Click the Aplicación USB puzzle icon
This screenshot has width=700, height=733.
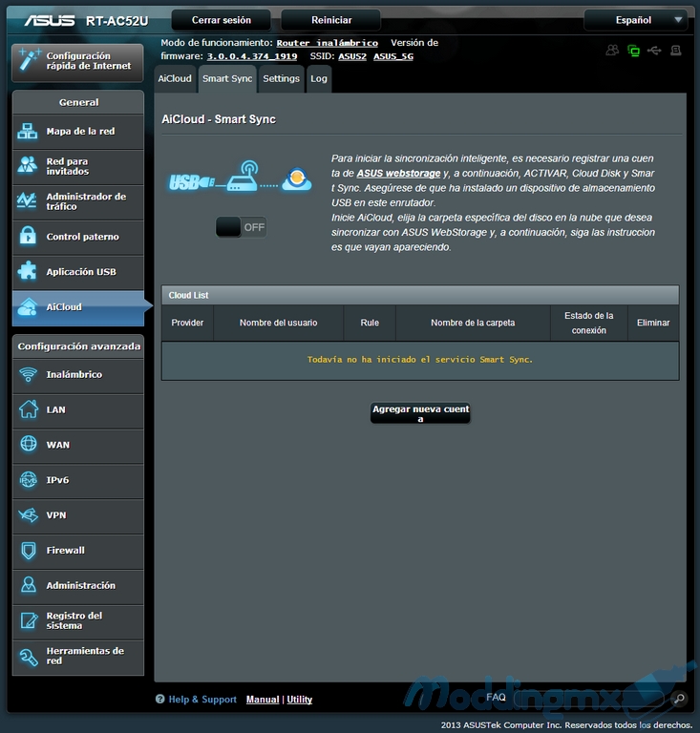click(x=27, y=272)
